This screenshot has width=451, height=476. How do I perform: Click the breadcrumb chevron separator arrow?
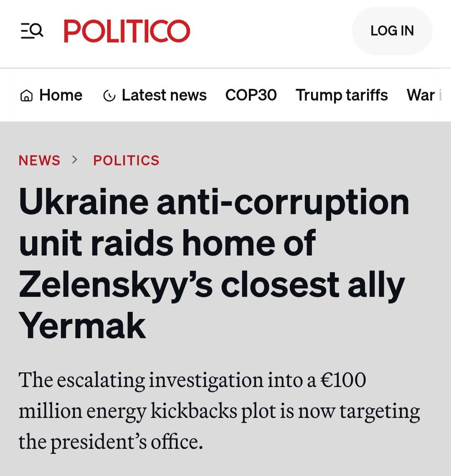tap(75, 160)
